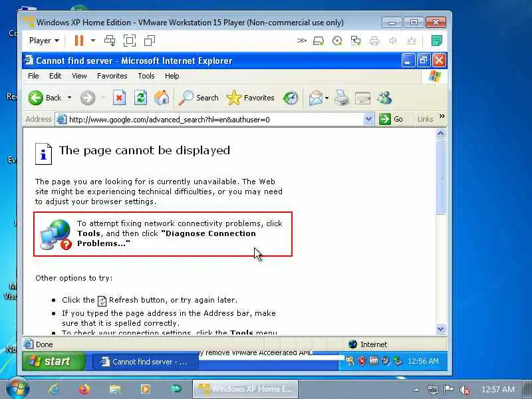The width and height of the screenshot is (532, 399).
Task: Open the media player icon on Windows 7 taskbar
Action: click(x=146, y=389)
